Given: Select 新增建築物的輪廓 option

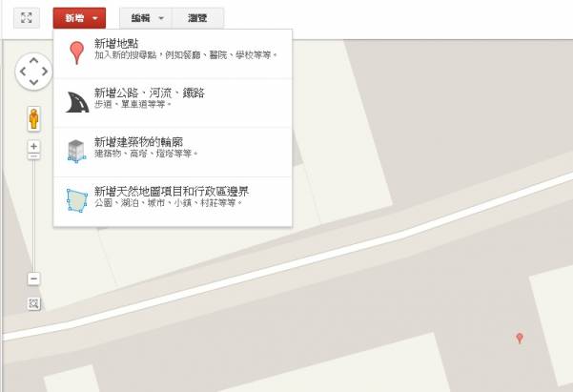Looking at the screenshot, I should [173, 152].
